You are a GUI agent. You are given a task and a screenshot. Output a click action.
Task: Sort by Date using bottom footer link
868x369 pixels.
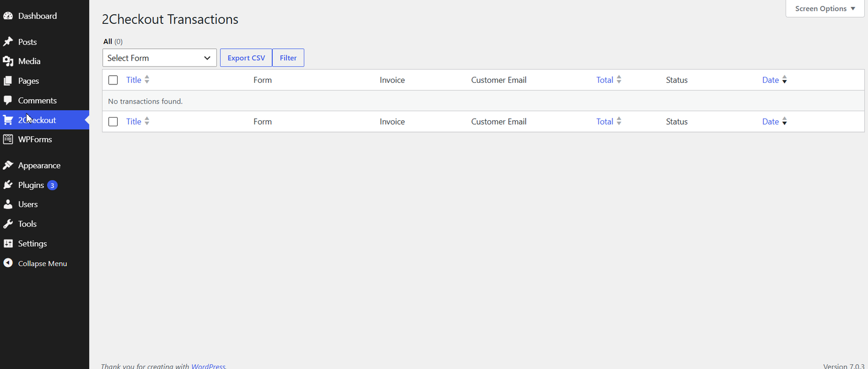point(770,121)
